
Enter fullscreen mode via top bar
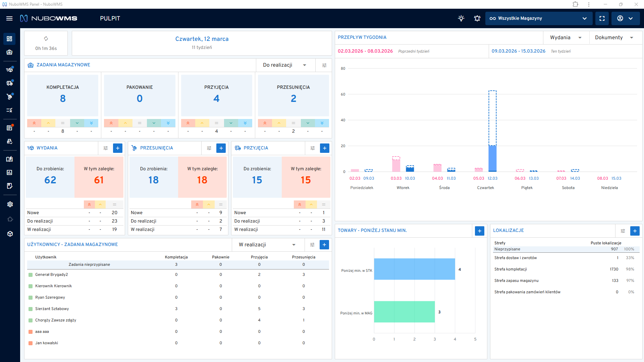point(602,18)
